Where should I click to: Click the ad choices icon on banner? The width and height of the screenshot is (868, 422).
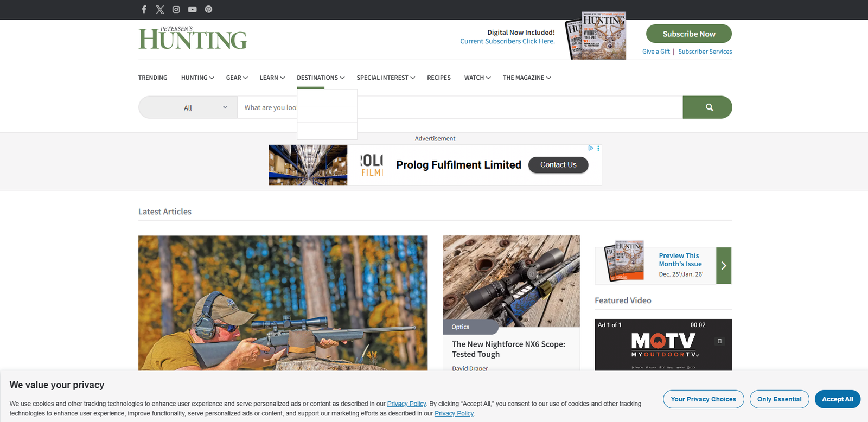pos(591,148)
